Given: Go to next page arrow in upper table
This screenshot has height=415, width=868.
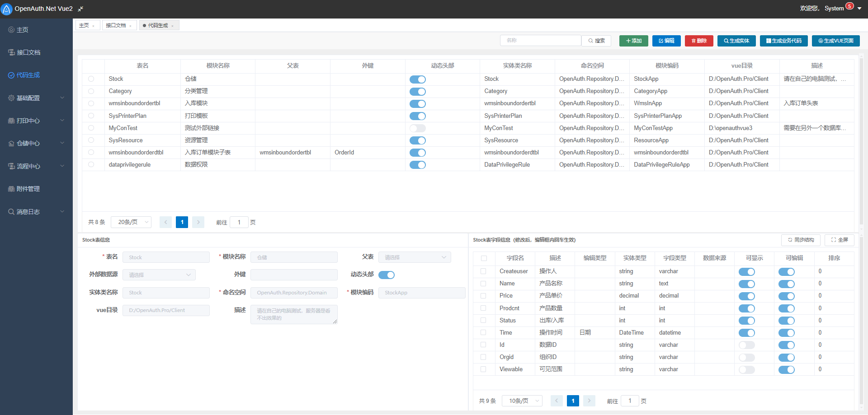Looking at the screenshot, I should (198, 222).
